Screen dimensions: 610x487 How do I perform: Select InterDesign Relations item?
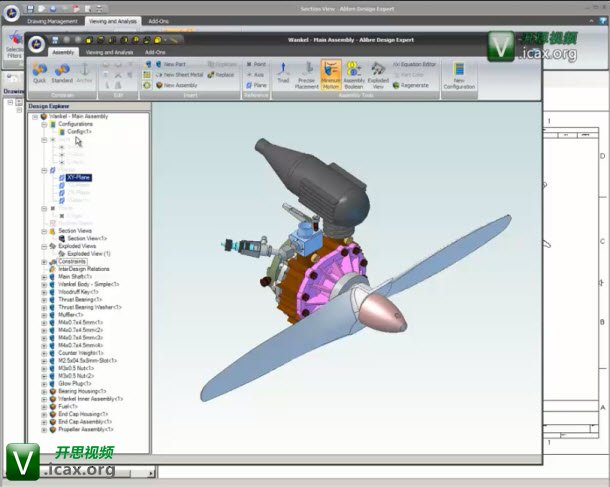[84, 269]
